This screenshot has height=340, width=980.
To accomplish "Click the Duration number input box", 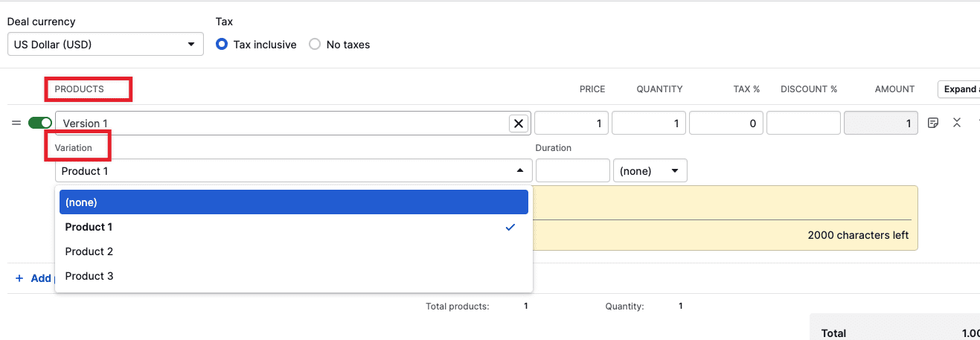I will [x=572, y=171].
